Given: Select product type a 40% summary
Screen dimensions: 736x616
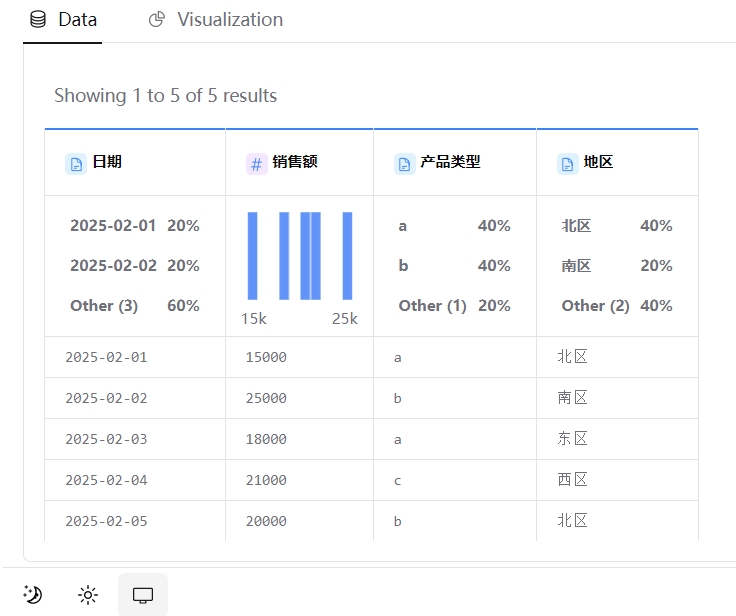Looking at the screenshot, I should (454, 225).
